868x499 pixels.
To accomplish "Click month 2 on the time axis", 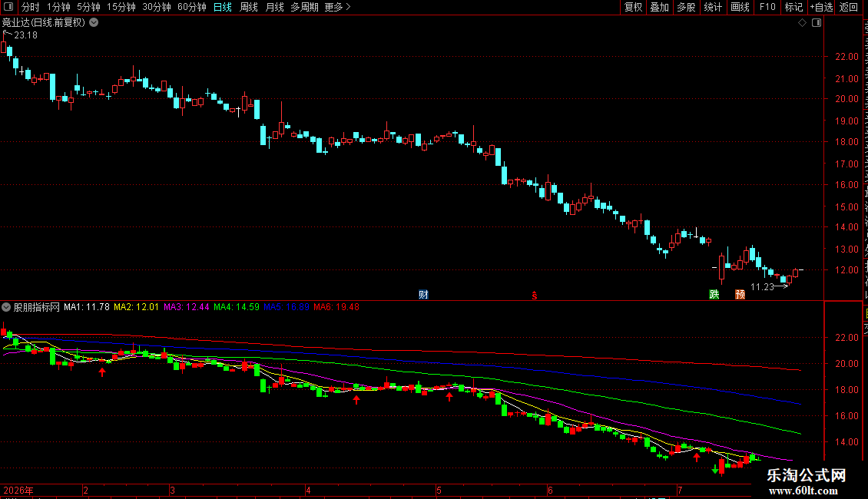I will (86, 490).
